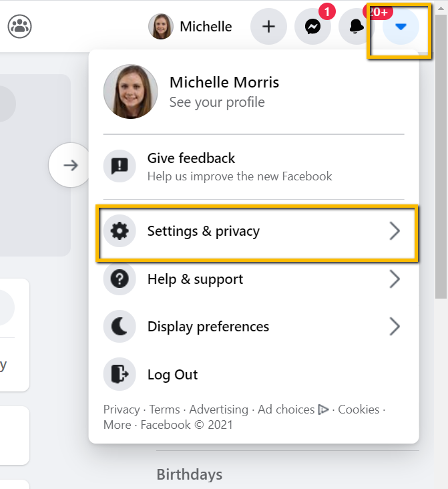Open the Messenger chat icon
The width and height of the screenshot is (448, 489).
pos(312,27)
